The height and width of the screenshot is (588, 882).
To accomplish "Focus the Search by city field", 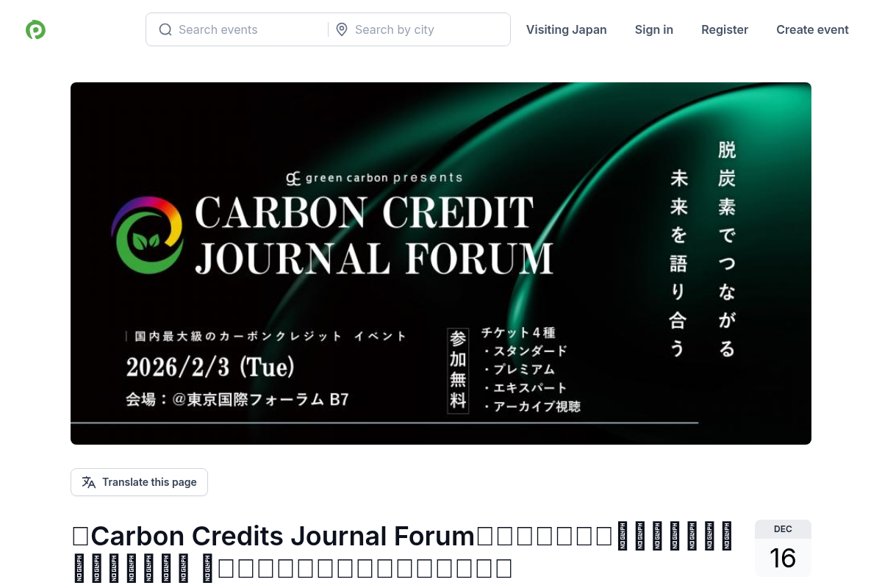I will point(426,29).
